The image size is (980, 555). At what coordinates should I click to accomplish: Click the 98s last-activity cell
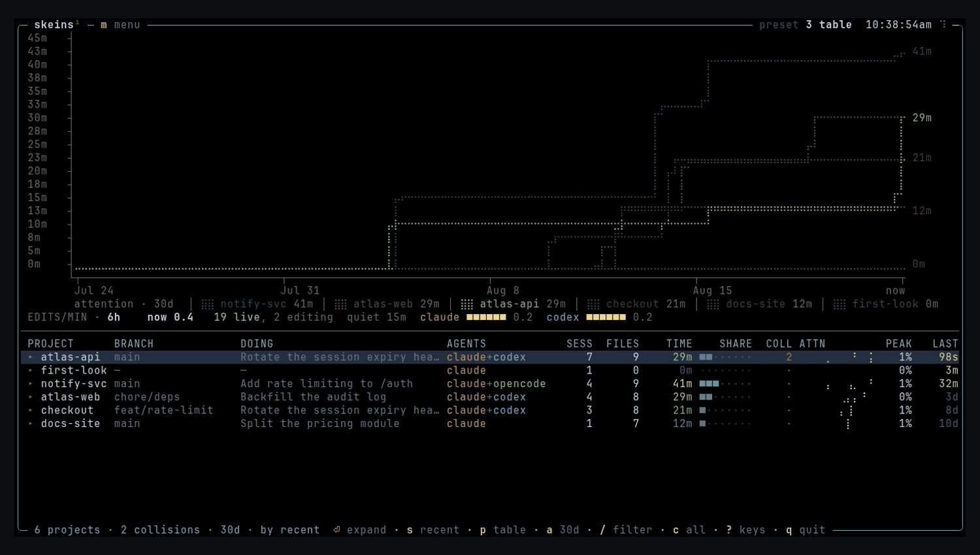[949, 357]
